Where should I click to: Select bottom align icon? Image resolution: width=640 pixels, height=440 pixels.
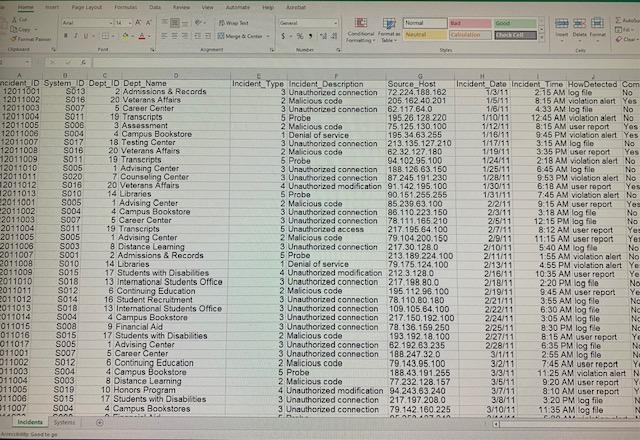(184, 23)
